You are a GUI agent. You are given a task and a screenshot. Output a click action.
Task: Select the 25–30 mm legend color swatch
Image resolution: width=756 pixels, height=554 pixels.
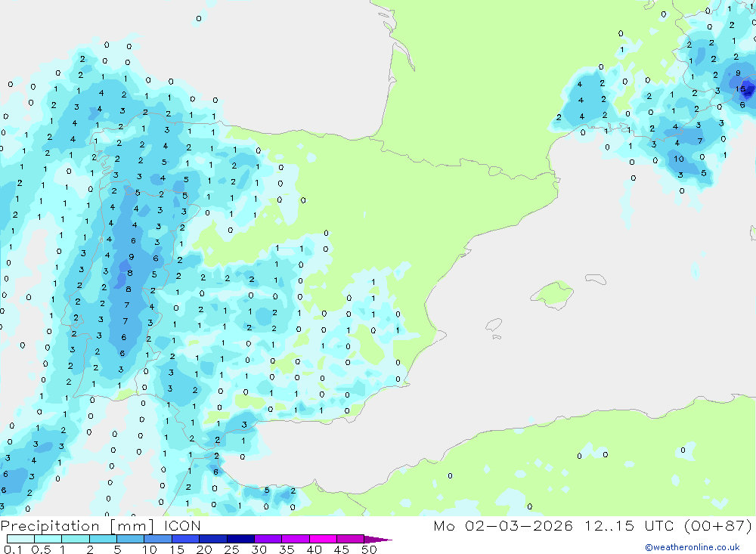pyautogui.click(x=240, y=539)
